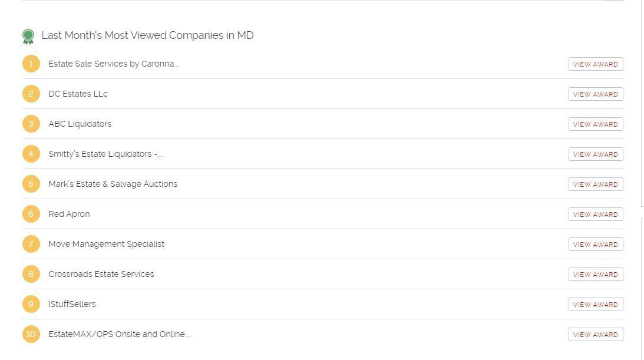Open the DC Estates LLc company link
The height and width of the screenshot is (360, 644).
click(x=78, y=94)
